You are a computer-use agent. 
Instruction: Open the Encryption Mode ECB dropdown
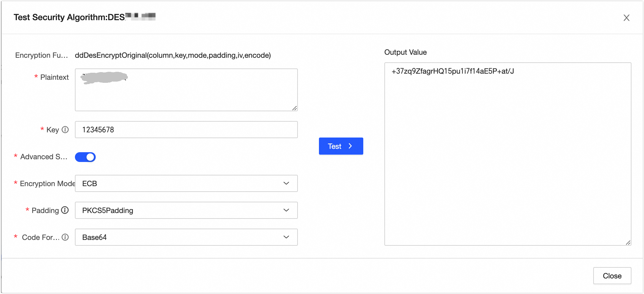[x=186, y=183]
